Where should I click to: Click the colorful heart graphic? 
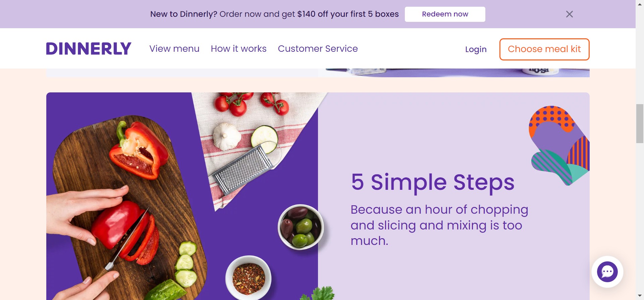coord(559,145)
